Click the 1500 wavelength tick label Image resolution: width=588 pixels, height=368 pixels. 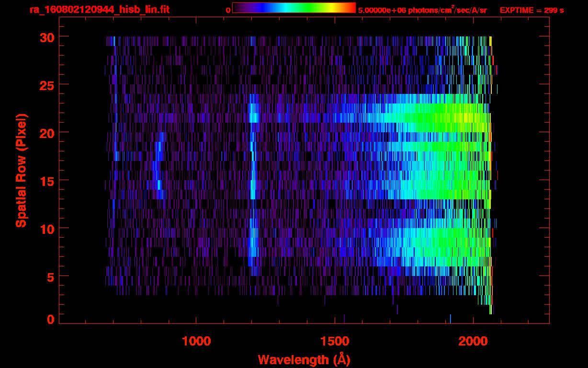pos(335,341)
